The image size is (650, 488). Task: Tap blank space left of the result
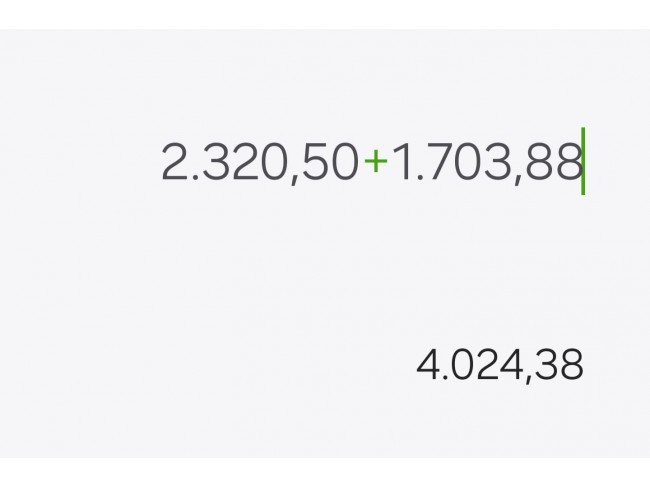(x=200, y=366)
